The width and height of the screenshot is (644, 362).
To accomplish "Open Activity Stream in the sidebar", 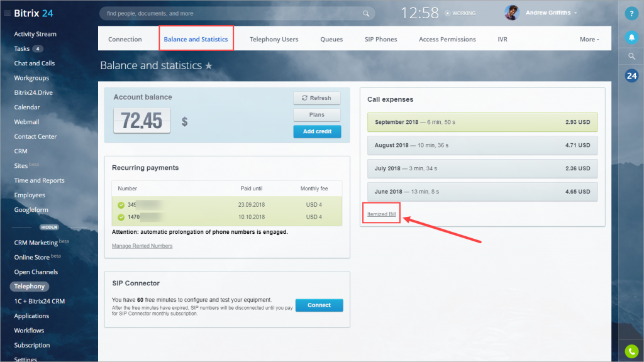I will 35,34.
